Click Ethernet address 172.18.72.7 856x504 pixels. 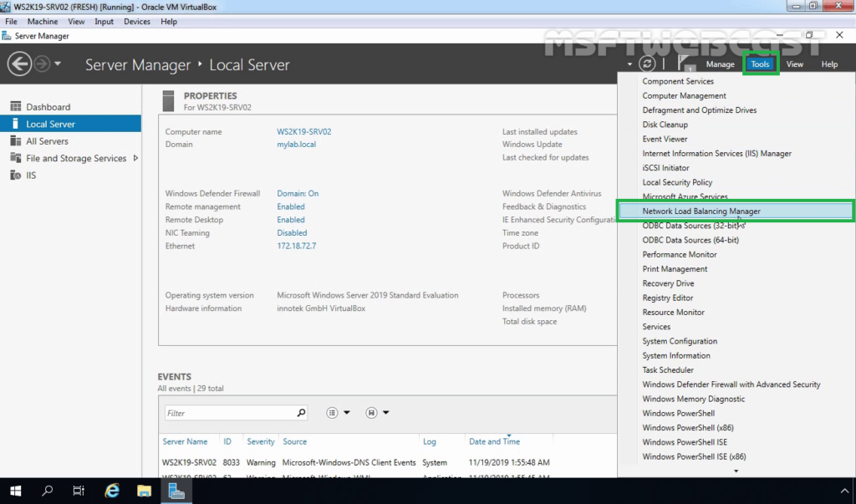[x=296, y=246]
